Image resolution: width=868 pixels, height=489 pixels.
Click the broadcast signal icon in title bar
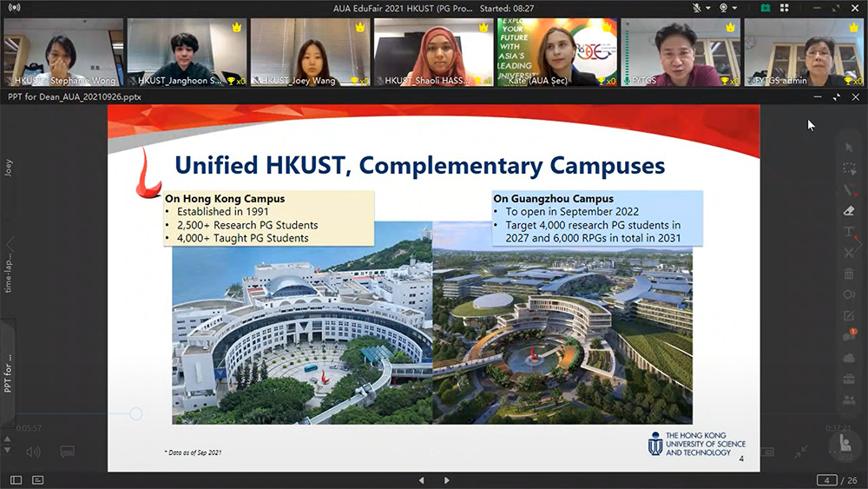pyautogui.click(x=15, y=8)
